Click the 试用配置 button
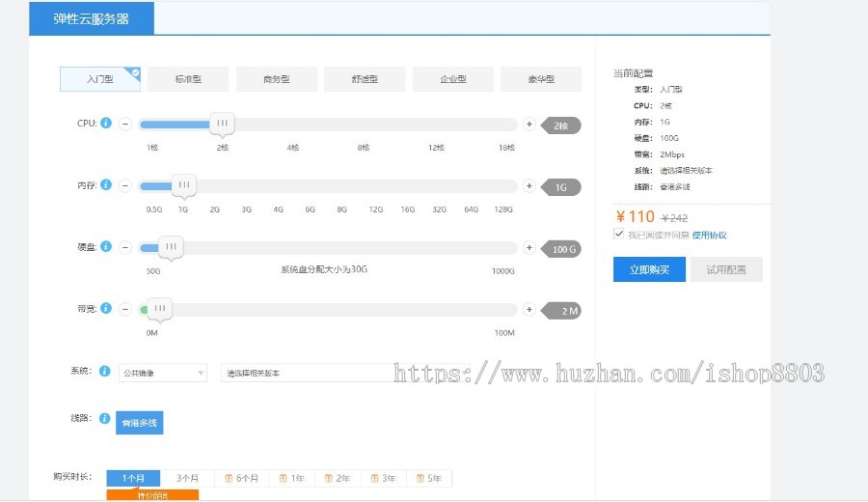 [726, 269]
